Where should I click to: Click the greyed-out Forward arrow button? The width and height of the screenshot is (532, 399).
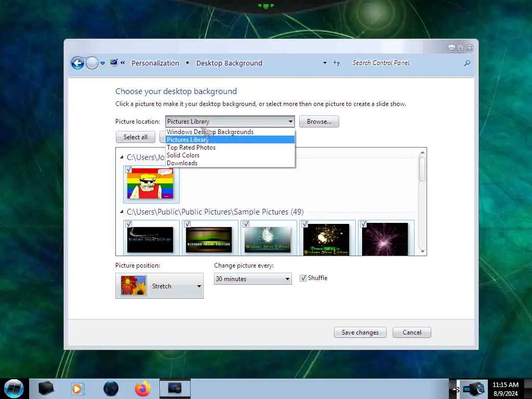pos(92,63)
